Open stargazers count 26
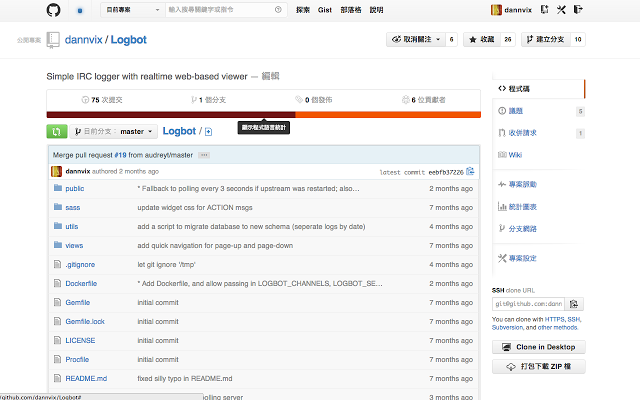This screenshot has width=640, height=400. (508, 40)
